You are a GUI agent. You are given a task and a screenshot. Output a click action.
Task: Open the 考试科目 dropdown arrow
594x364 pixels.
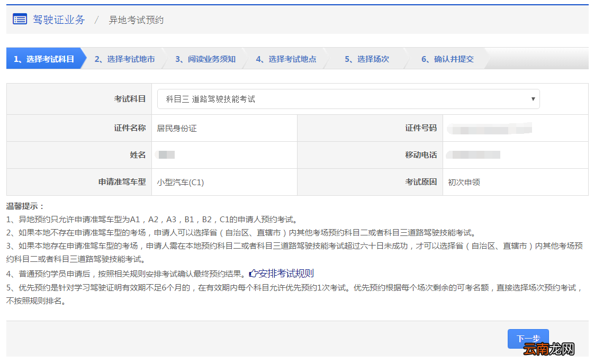click(534, 99)
